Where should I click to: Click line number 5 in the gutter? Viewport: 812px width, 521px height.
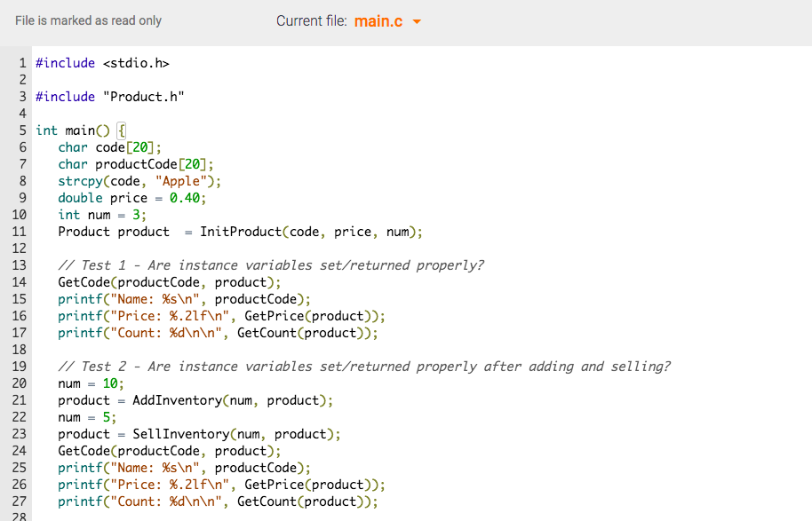tap(22, 130)
